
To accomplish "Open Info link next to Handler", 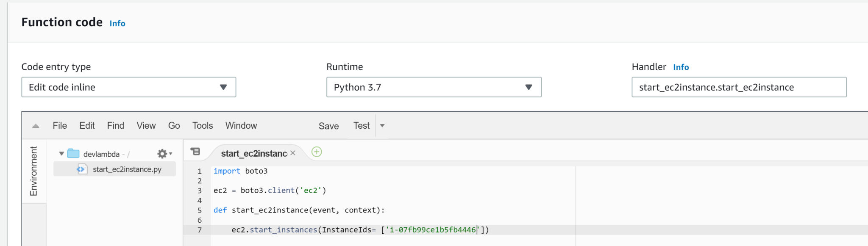I will (681, 67).
